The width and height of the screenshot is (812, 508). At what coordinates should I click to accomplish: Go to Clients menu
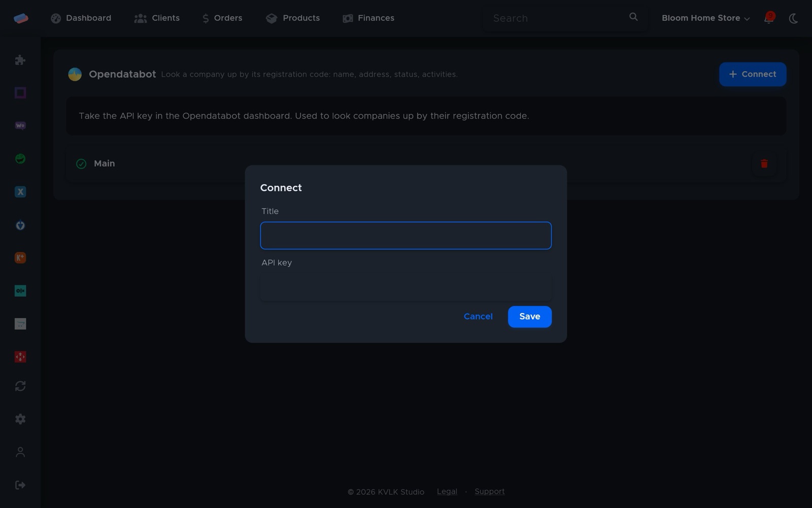[x=157, y=18]
